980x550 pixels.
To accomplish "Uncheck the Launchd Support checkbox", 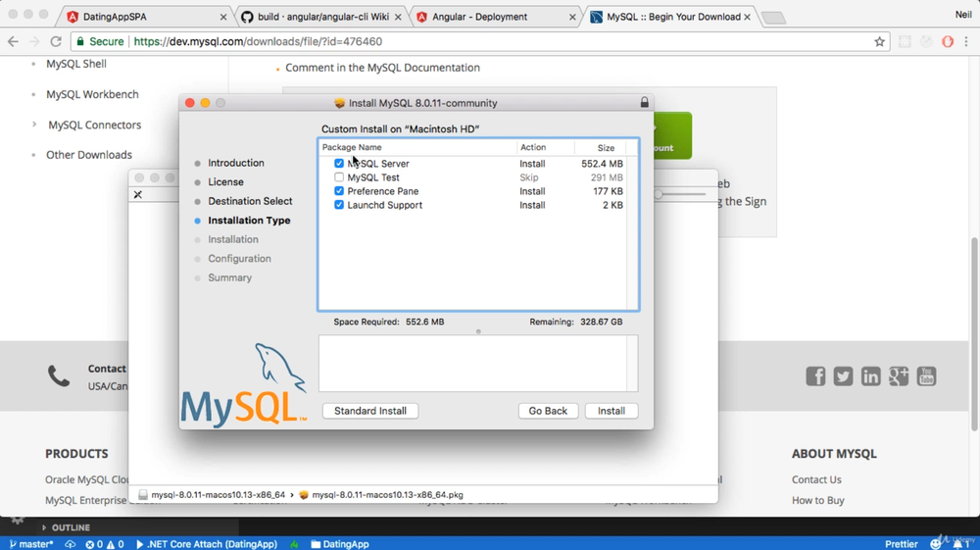I will pos(339,204).
